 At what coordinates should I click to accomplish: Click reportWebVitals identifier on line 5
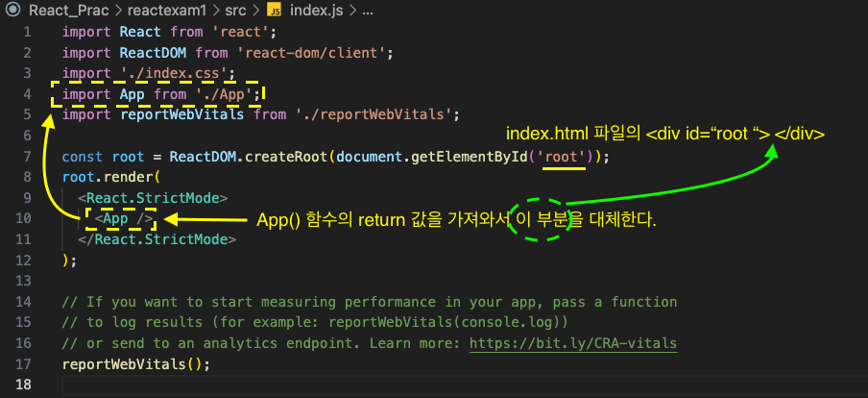pos(181,115)
